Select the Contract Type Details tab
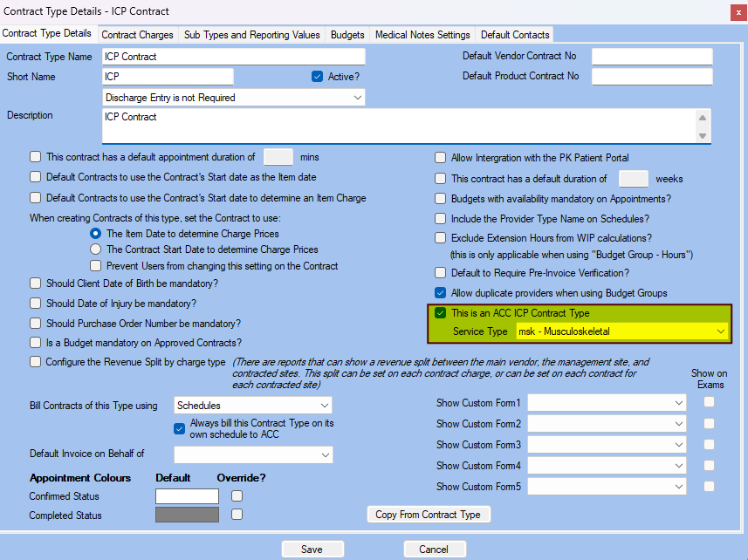Viewport: 748px width, 560px height. (47, 33)
